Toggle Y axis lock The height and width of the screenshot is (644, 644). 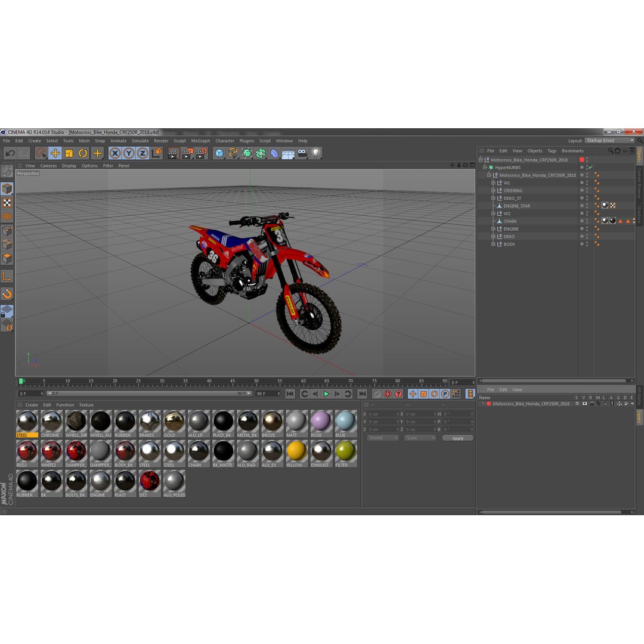point(129,154)
